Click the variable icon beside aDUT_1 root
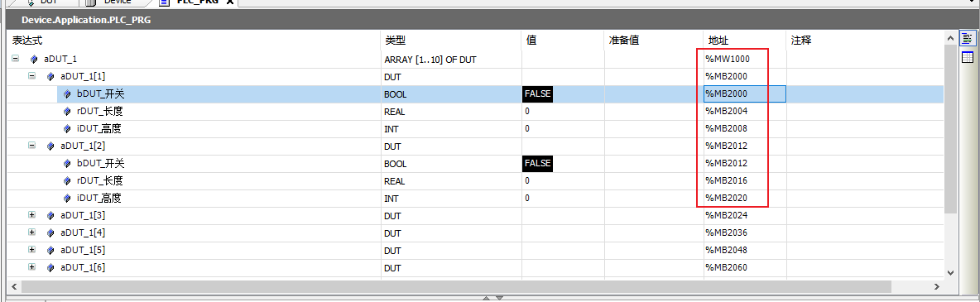Viewport: 980px width, 302px height. point(34,60)
